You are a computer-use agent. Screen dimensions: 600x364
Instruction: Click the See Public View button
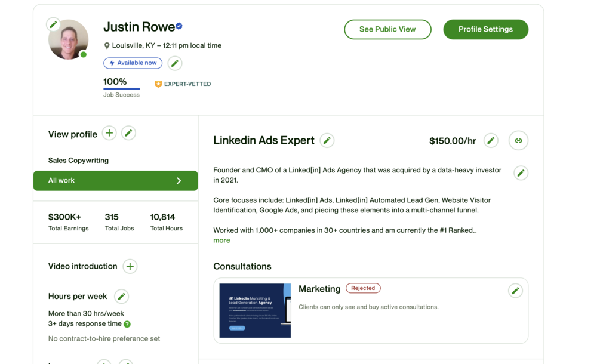[x=387, y=29]
